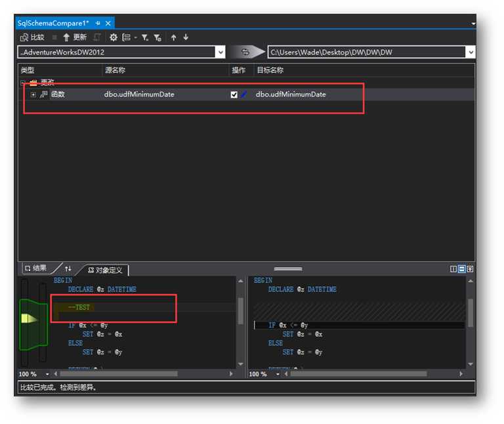Click ELSE in the right code pane

(x=276, y=343)
